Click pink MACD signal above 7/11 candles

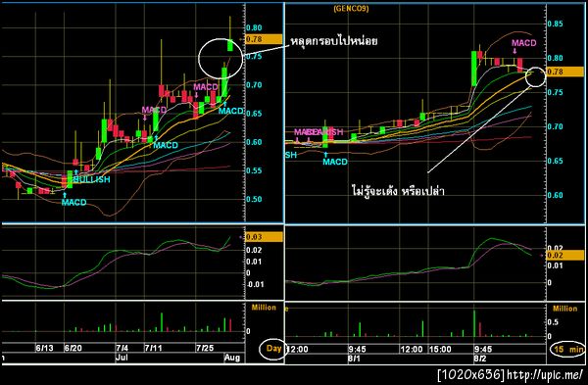pyautogui.click(x=154, y=110)
